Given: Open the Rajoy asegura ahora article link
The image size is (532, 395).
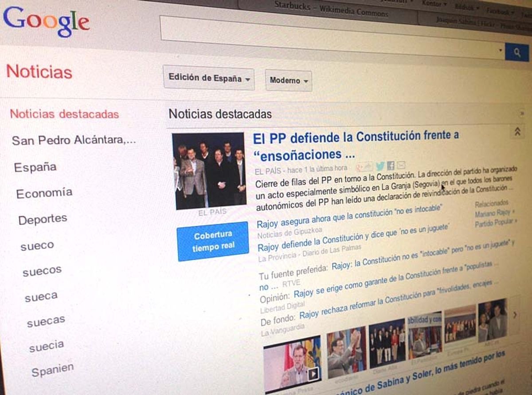Looking at the screenshot, I should point(350,216).
